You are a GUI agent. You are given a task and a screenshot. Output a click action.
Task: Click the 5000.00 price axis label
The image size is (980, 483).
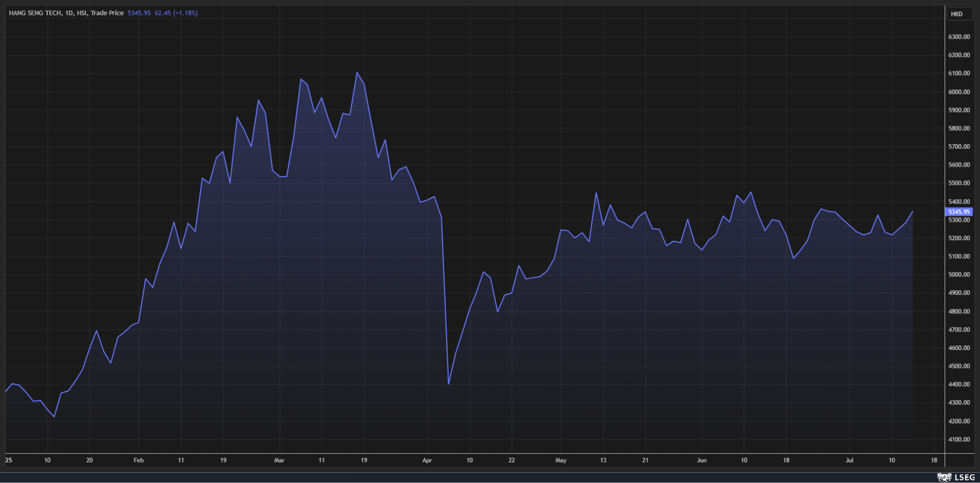pos(959,274)
